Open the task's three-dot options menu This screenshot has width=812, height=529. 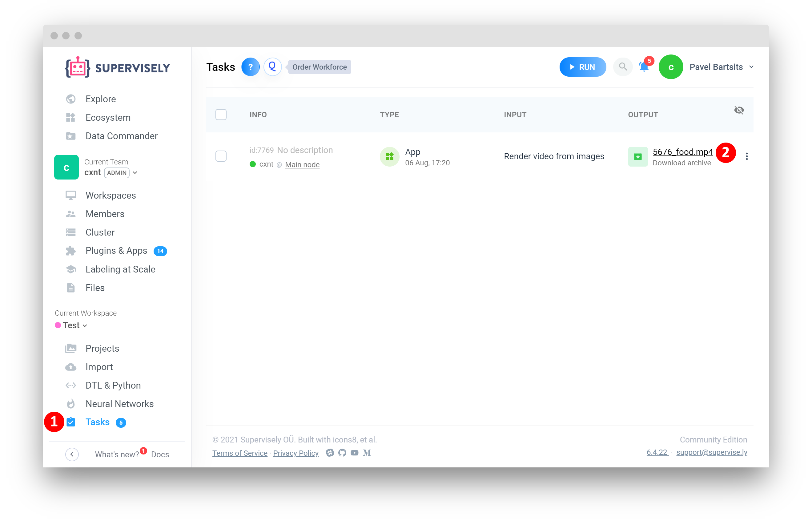(746, 156)
